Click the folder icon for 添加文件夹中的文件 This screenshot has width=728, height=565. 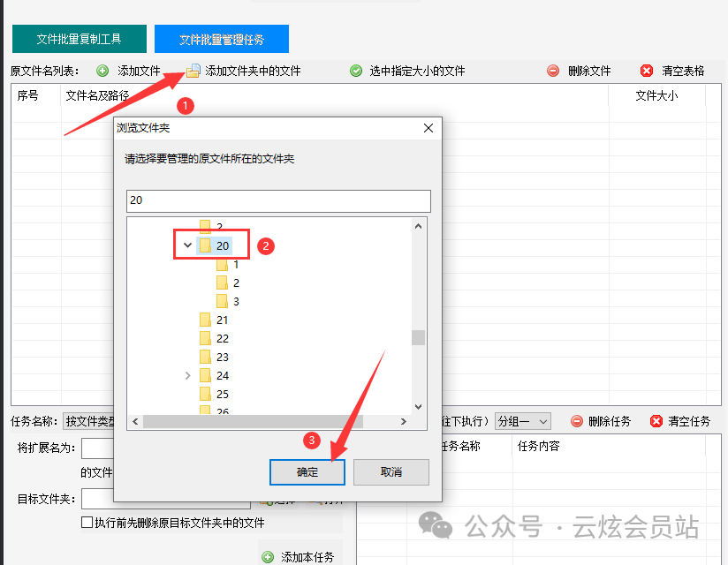[x=193, y=71]
